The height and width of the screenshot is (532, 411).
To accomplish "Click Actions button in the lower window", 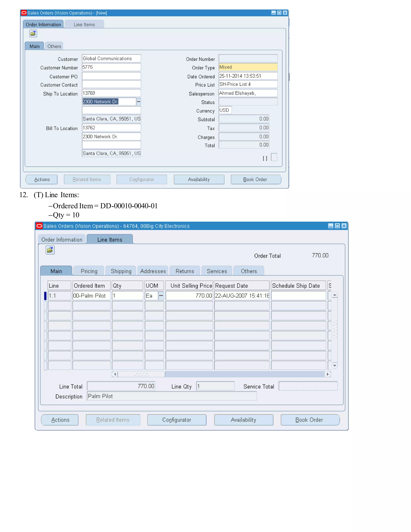I will click(60, 420).
